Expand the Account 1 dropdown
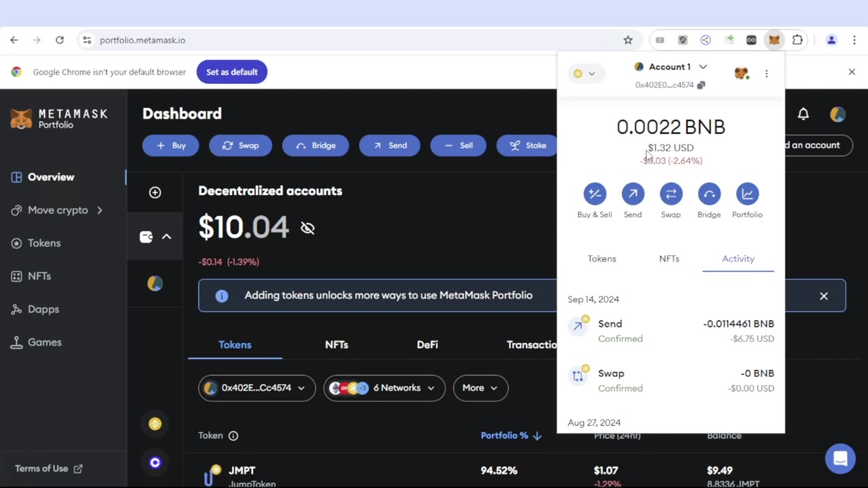 (x=671, y=66)
